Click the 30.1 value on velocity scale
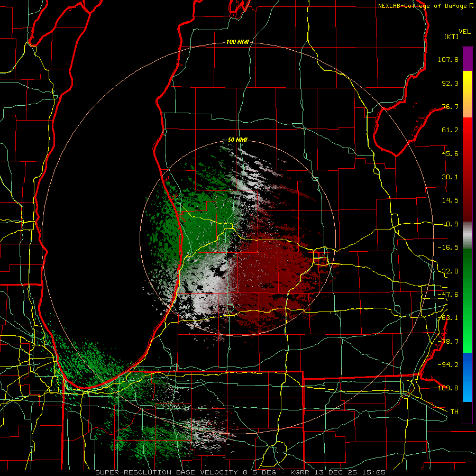The height and width of the screenshot is (476, 476). click(x=450, y=177)
